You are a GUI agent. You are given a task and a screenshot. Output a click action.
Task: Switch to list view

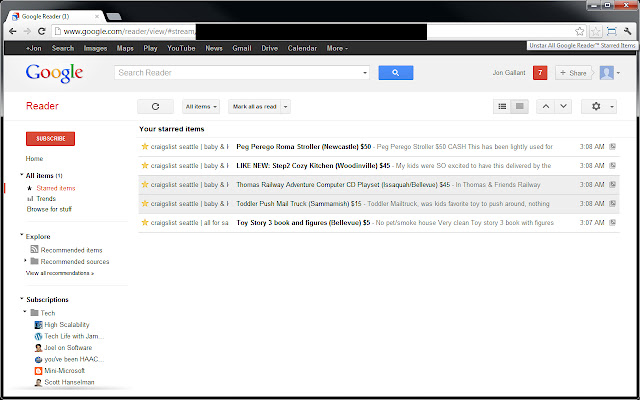502,107
